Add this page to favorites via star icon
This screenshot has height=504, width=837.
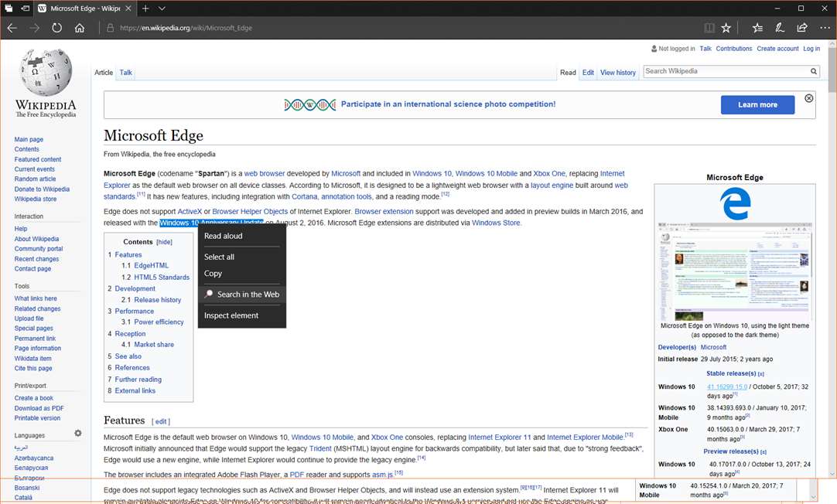pyautogui.click(x=726, y=28)
